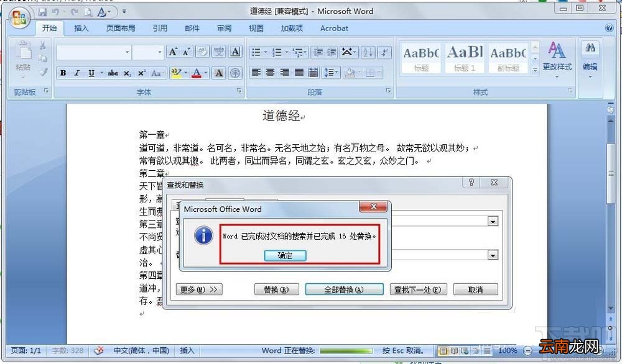Click the character border A icon

click(x=235, y=52)
